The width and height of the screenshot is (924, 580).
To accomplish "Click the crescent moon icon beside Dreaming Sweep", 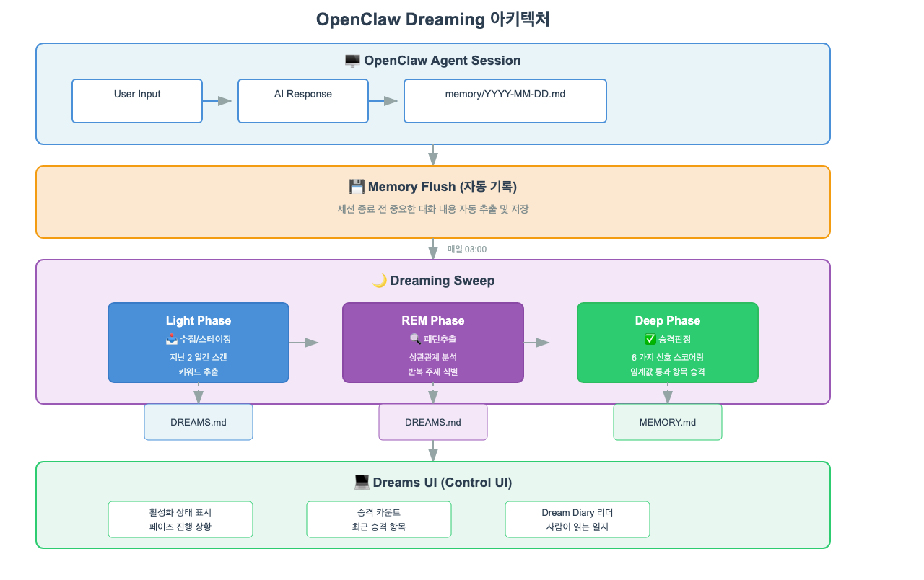I will point(379,281).
